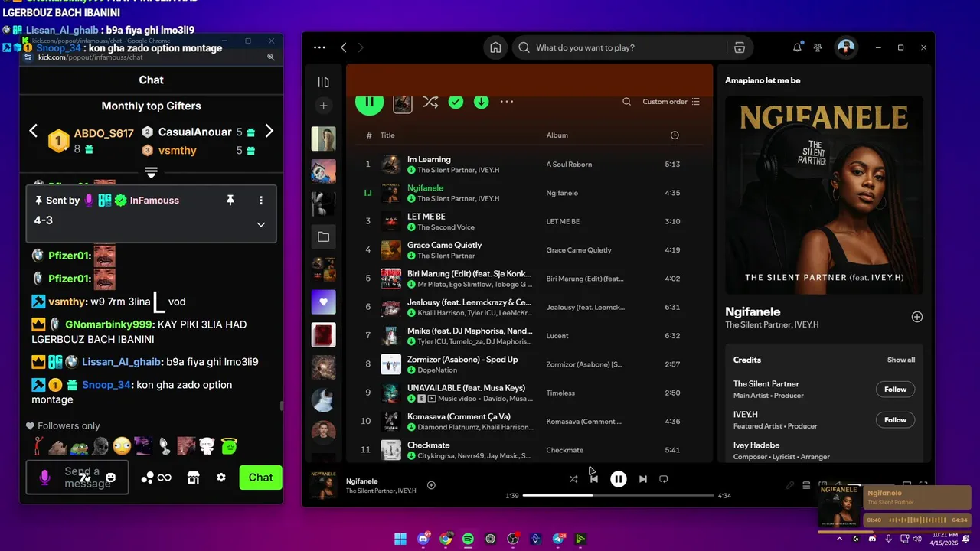Add now-playing song via plus circle
The image size is (980, 551).
coord(431,485)
